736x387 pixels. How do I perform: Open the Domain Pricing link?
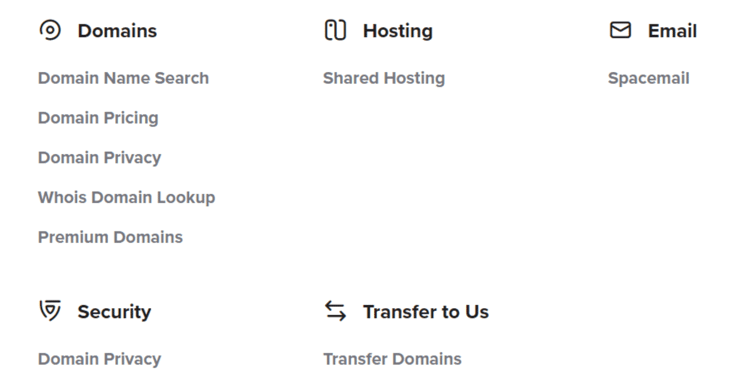pyautogui.click(x=98, y=118)
